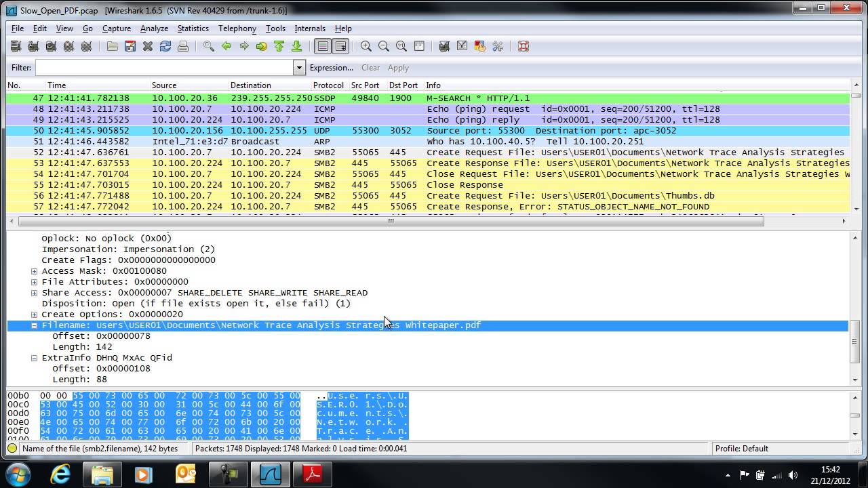Start a new live capture icon

click(51, 46)
